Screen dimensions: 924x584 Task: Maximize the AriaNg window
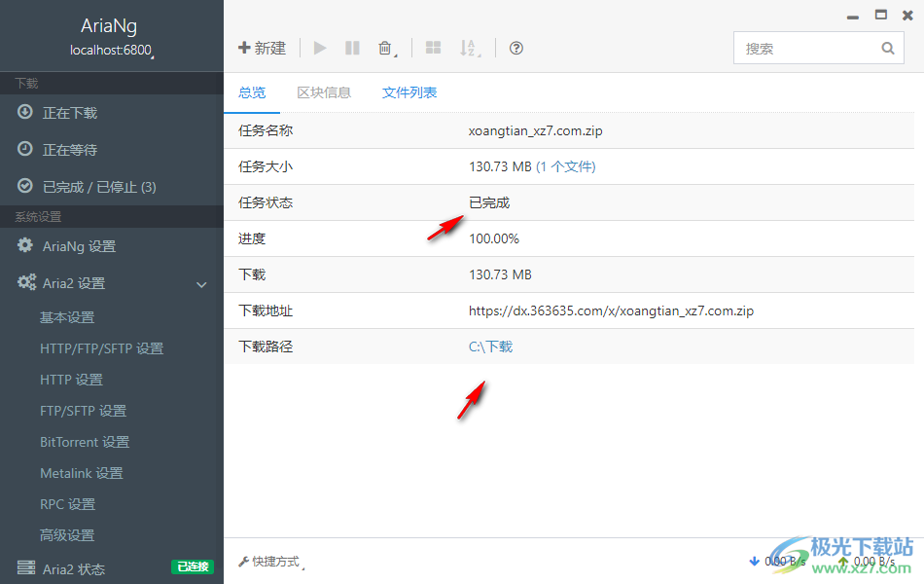881,15
